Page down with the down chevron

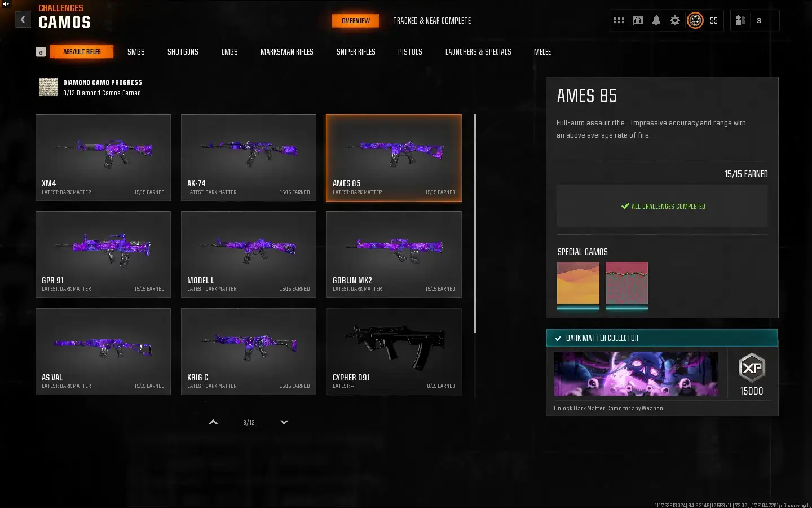[284, 422]
